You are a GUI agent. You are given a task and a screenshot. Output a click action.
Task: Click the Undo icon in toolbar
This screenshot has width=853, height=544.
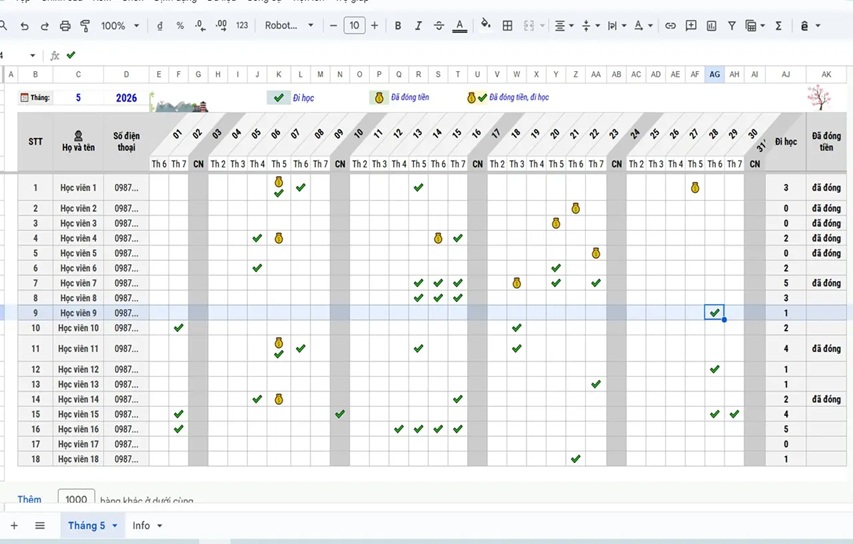(24, 26)
